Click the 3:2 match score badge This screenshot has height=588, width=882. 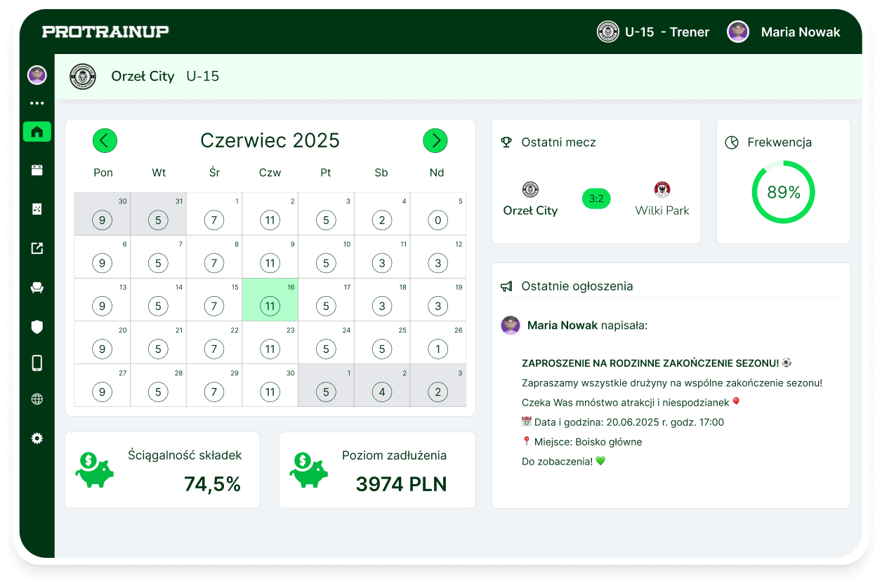(596, 199)
